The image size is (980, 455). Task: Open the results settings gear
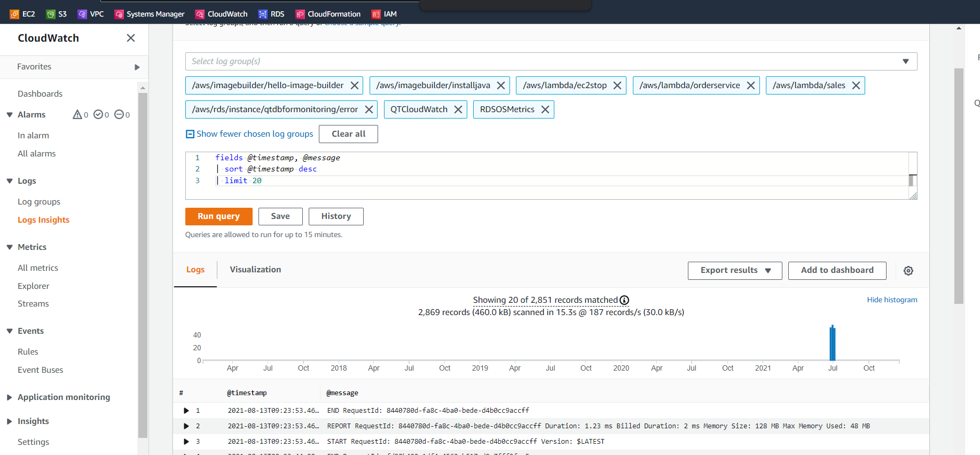click(908, 271)
